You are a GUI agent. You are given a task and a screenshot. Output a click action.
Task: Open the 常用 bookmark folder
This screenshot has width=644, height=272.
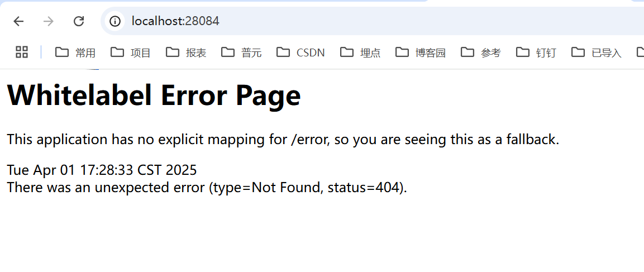75,53
